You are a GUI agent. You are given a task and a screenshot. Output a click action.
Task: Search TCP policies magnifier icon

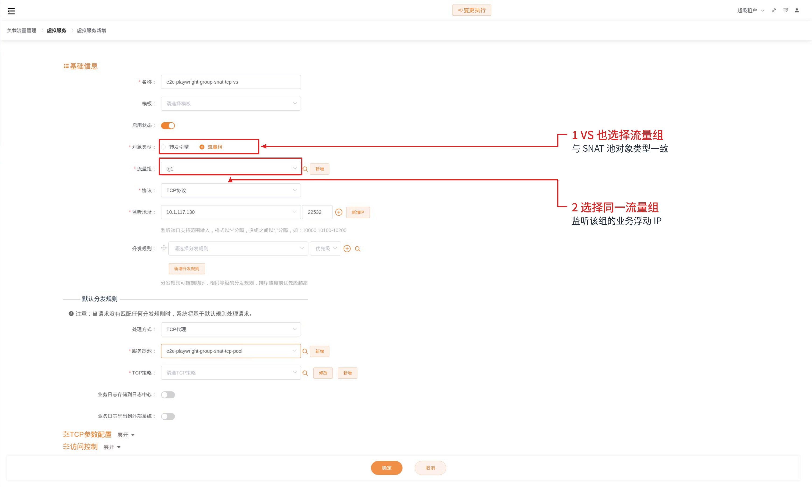coord(305,373)
